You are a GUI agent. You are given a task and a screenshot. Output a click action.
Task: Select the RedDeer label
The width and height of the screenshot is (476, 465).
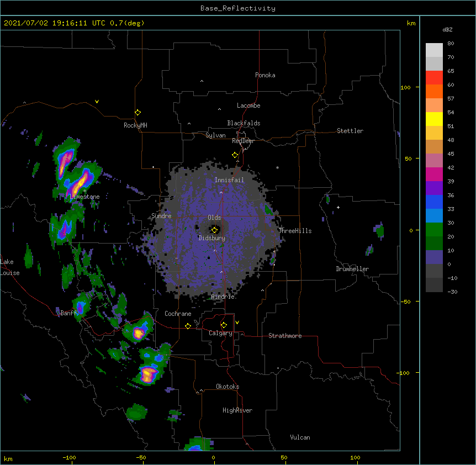[x=243, y=141]
